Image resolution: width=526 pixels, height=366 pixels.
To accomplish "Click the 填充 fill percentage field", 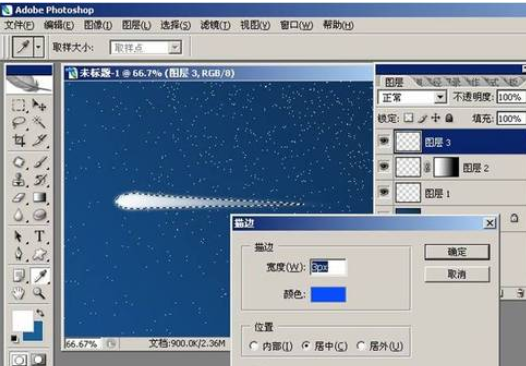I will point(511,118).
